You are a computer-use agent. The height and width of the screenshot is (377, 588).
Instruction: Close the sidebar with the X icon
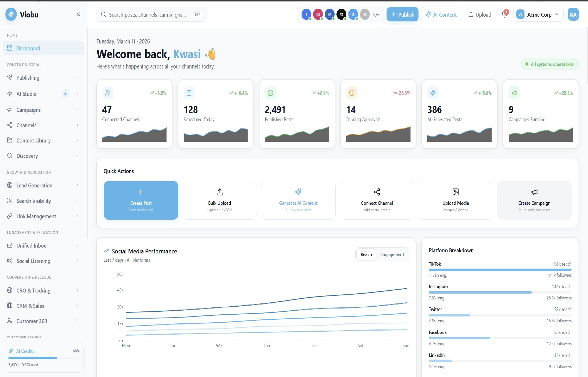click(78, 14)
